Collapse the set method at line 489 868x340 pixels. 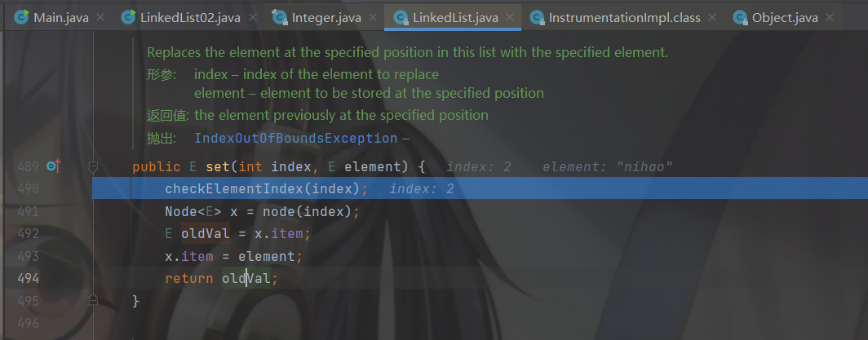tap(94, 166)
